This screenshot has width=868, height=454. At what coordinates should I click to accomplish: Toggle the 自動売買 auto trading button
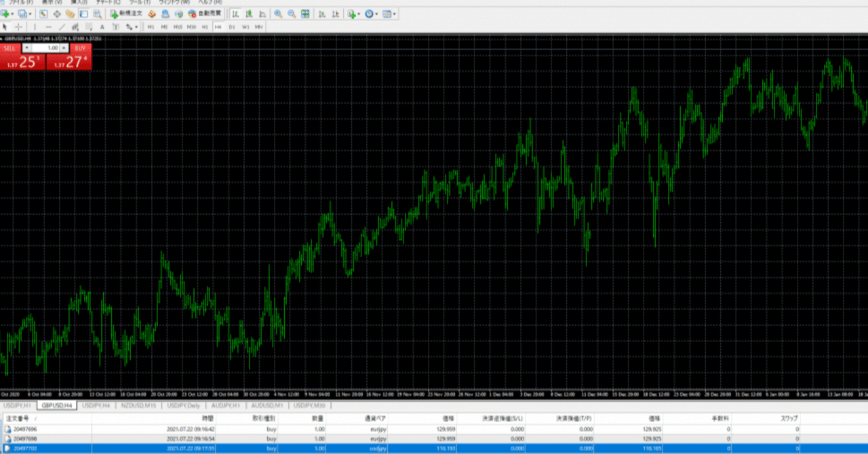[x=205, y=14]
